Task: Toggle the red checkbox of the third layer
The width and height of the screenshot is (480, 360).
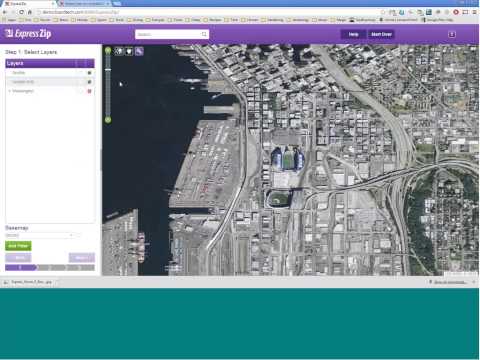Action: (x=89, y=91)
